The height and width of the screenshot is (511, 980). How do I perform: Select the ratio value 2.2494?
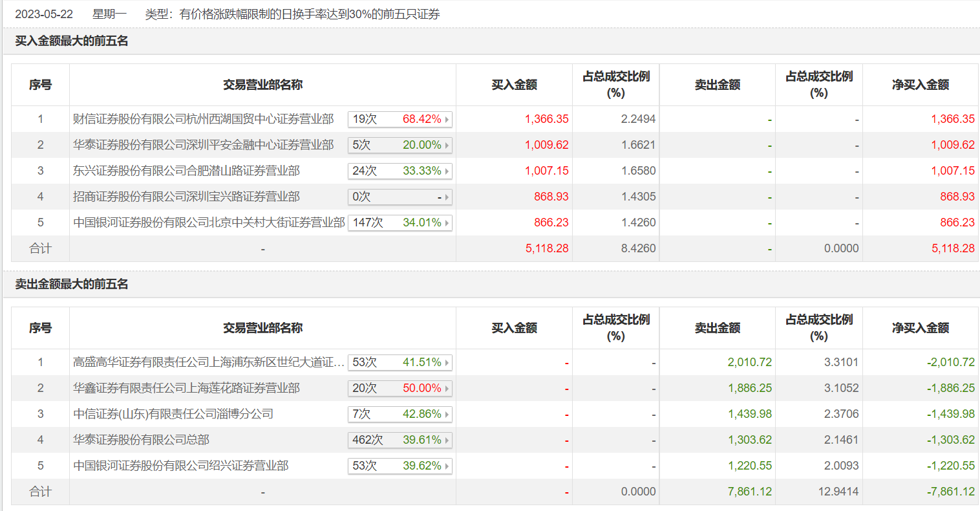point(639,119)
